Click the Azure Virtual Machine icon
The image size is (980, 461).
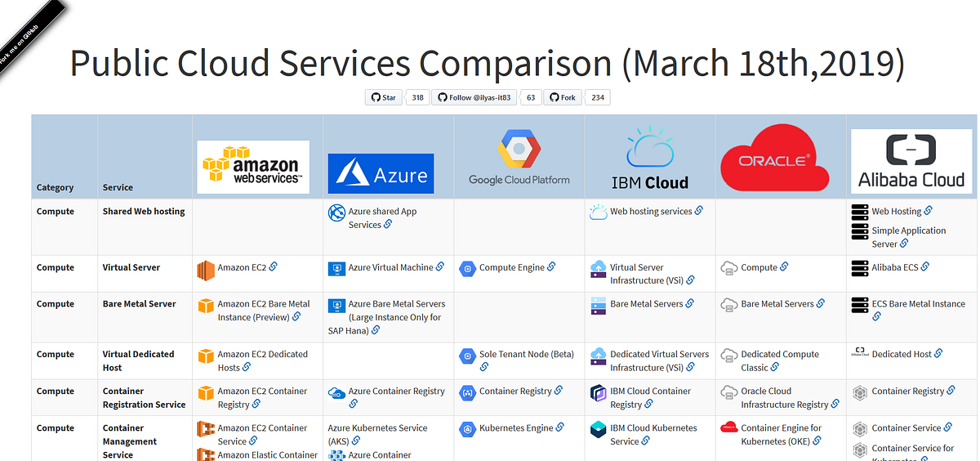tap(336, 267)
